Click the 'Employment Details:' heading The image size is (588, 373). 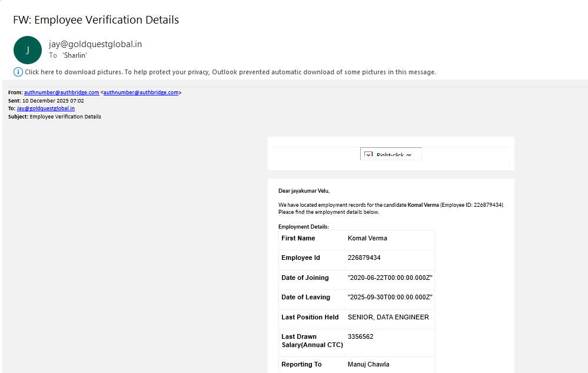[304, 226]
